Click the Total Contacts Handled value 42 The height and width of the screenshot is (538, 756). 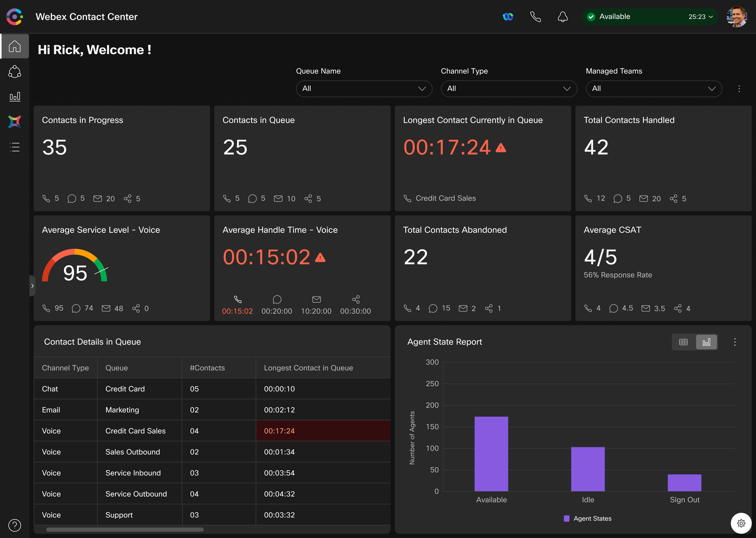(596, 147)
